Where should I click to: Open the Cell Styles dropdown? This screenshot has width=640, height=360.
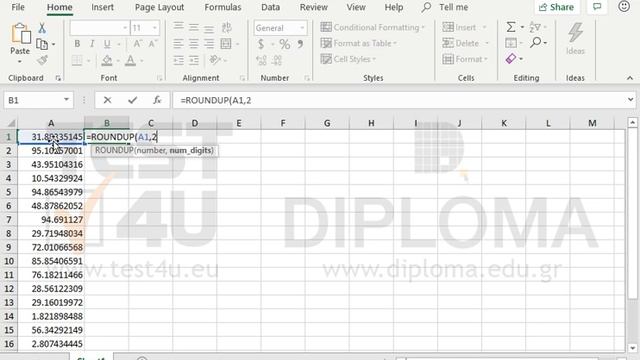348,59
